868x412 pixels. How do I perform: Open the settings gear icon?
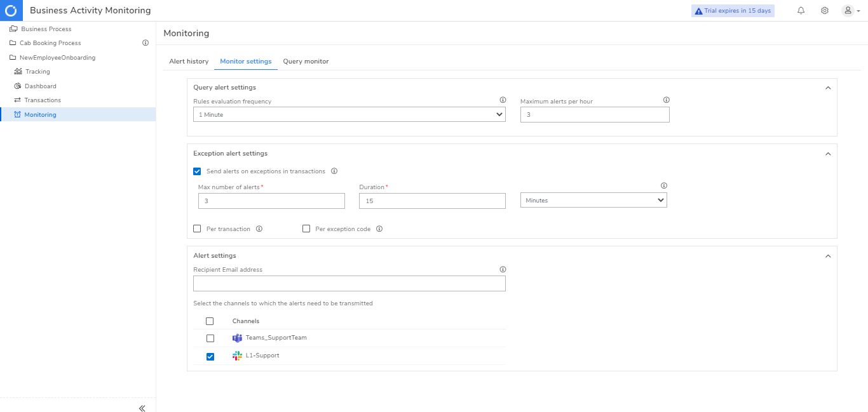[x=825, y=11]
